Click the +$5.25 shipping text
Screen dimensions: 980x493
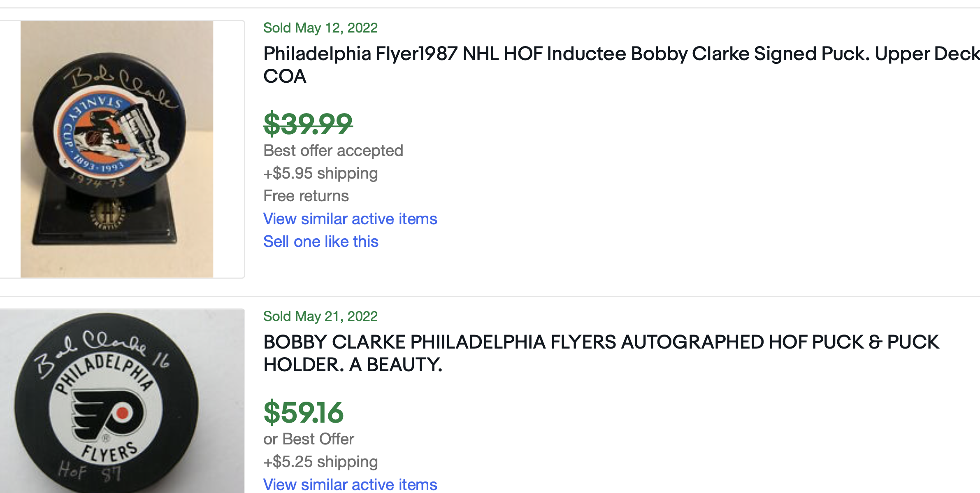320,462
